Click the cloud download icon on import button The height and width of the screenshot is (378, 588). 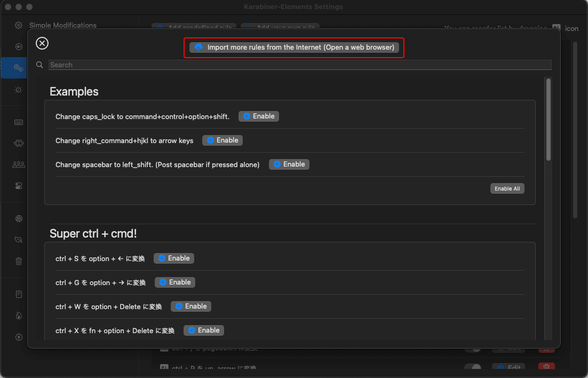point(198,48)
